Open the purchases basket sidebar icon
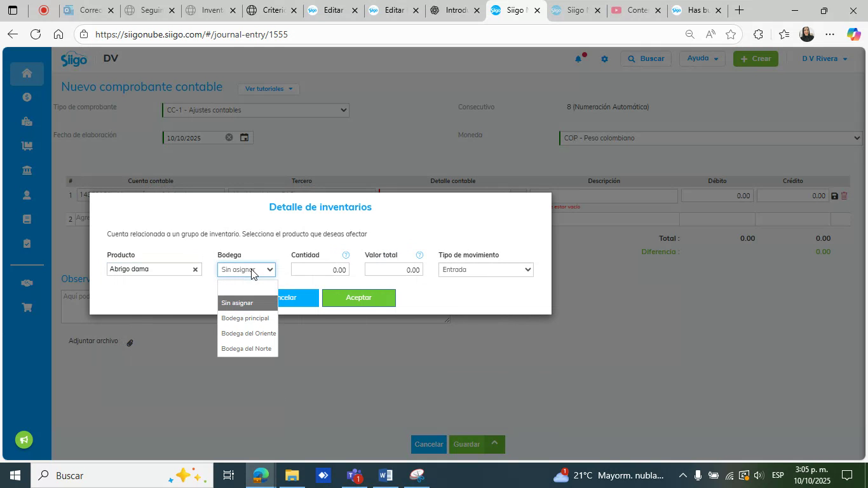This screenshot has height=488, width=868. coord(27,121)
